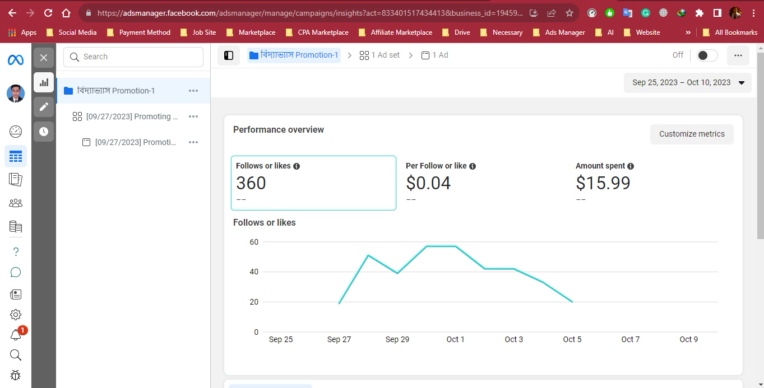Go to the 1 Ad set breadcrumb
Image resolution: width=764 pixels, height=388 pixels.
pos(380,55)
